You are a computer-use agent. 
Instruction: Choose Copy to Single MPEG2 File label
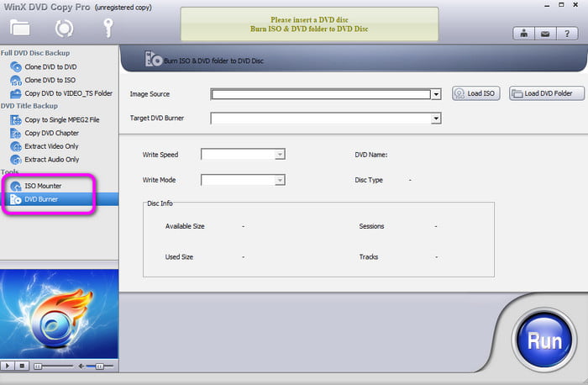[62, 119]
